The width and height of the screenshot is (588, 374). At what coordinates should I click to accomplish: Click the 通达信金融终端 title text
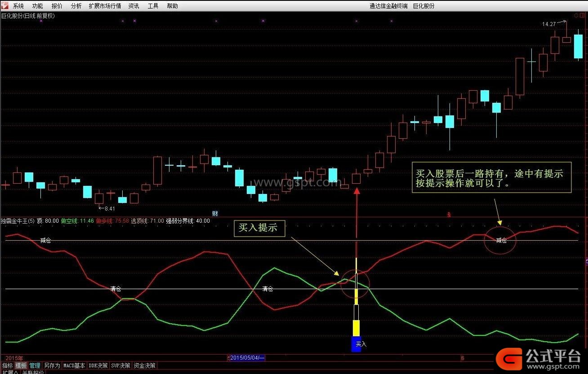(388, 6)
